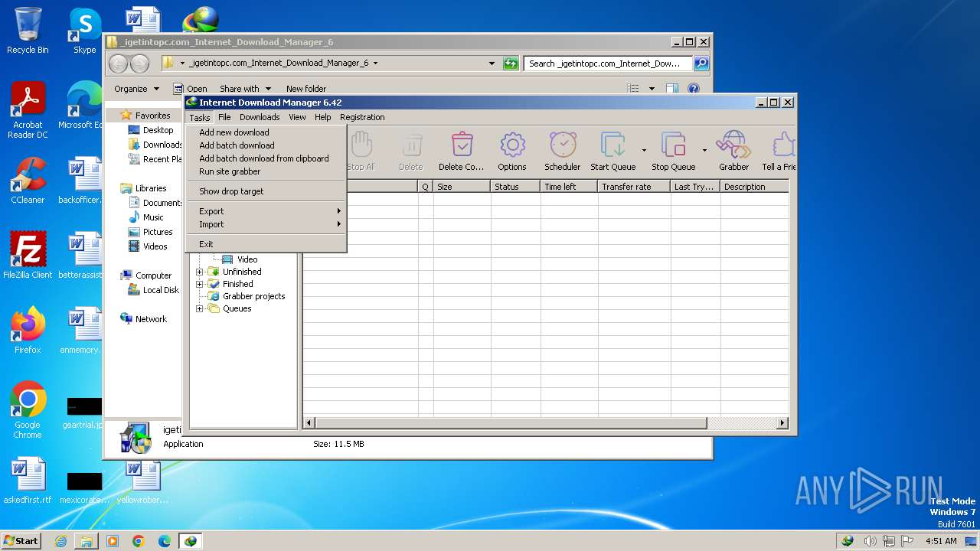
Task: Open IDM Options gear icon
Action: click(x=512, y=151)
